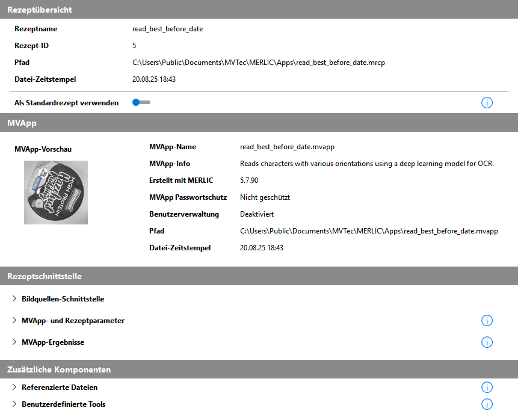
Task: Click the MVApp-Vorschau preview thumbnail
Action: click(x=56, y=193)
